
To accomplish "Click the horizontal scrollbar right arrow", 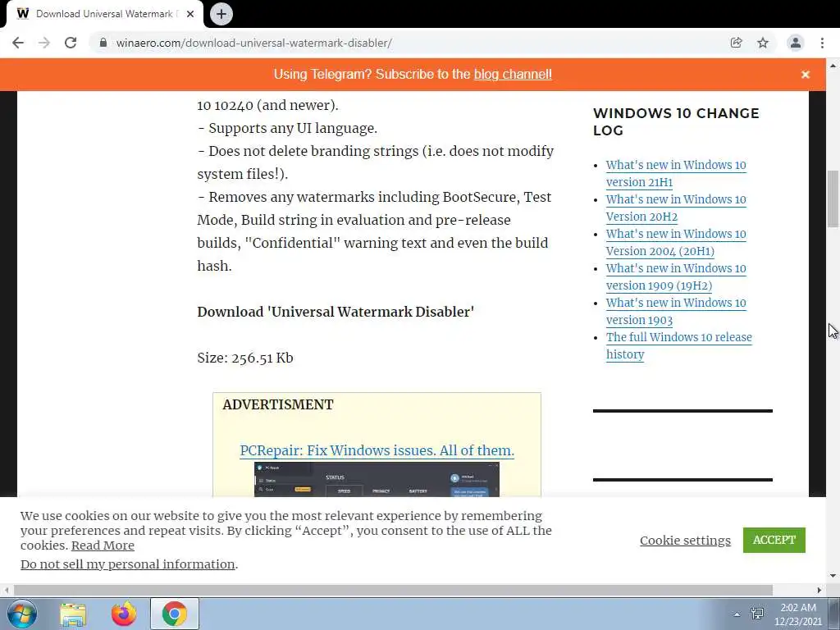I will pos(819,591).
